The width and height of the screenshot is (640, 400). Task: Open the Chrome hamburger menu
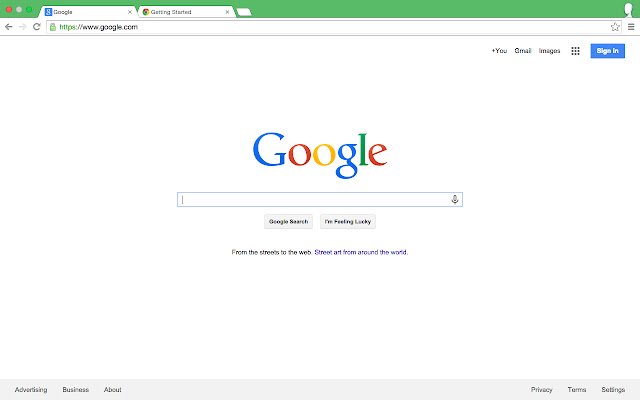tap(631, 27)
